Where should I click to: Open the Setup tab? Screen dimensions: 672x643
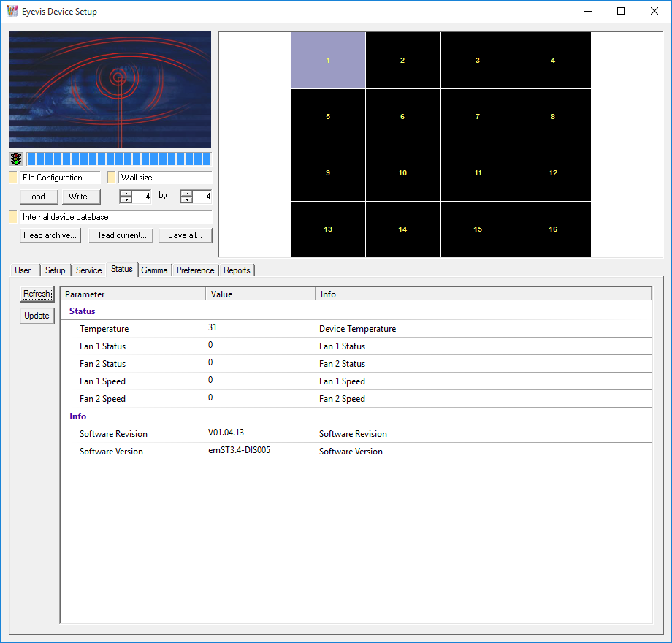click(56, 270)
